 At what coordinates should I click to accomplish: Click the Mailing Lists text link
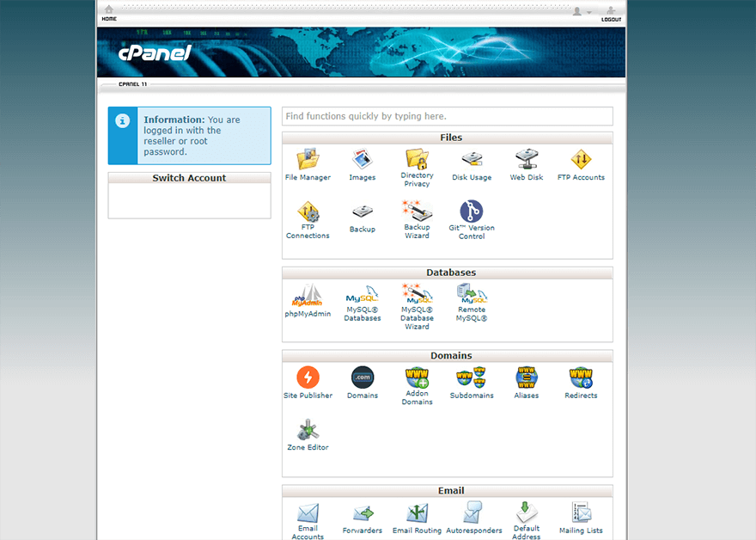tap(581, 531)
